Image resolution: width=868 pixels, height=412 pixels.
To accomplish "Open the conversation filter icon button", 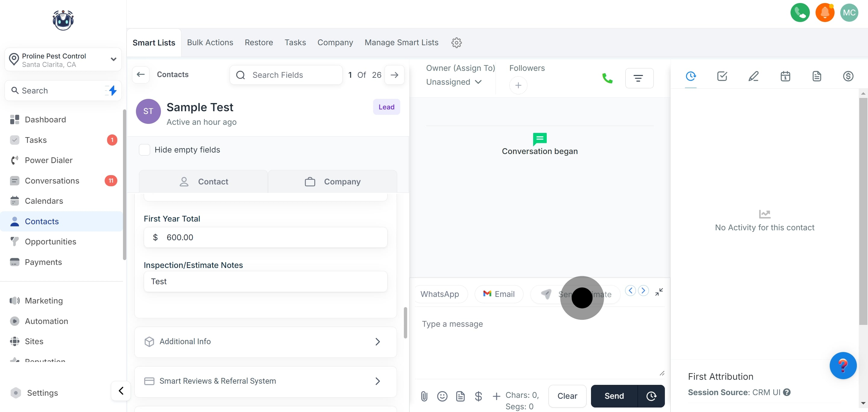I will pos(639,78).
